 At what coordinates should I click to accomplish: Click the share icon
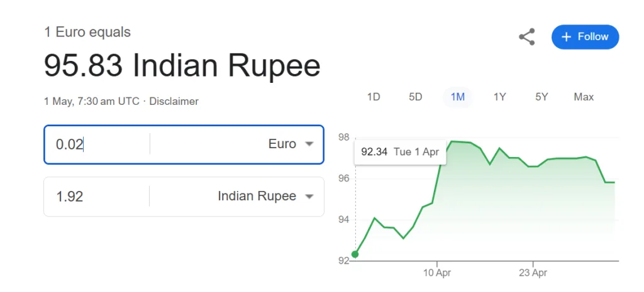click(x=526, y=37)
